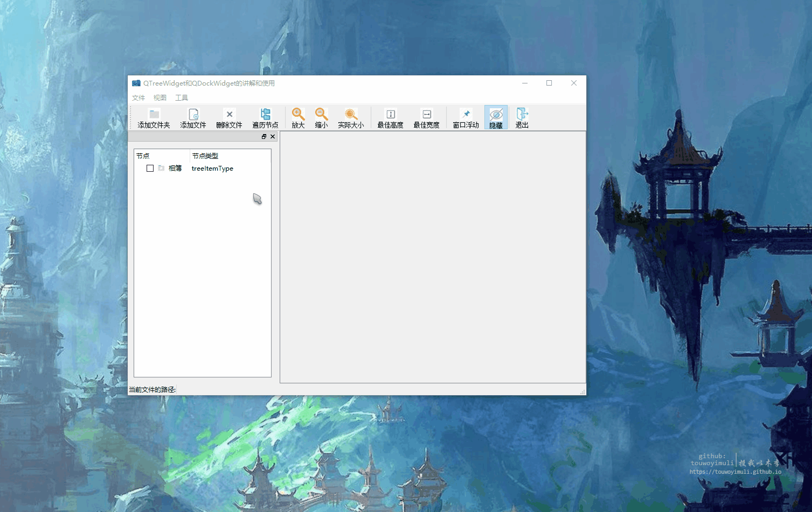Open the 视图 menu
Viewport: 812px width, 512px height.
pos(160,98)
